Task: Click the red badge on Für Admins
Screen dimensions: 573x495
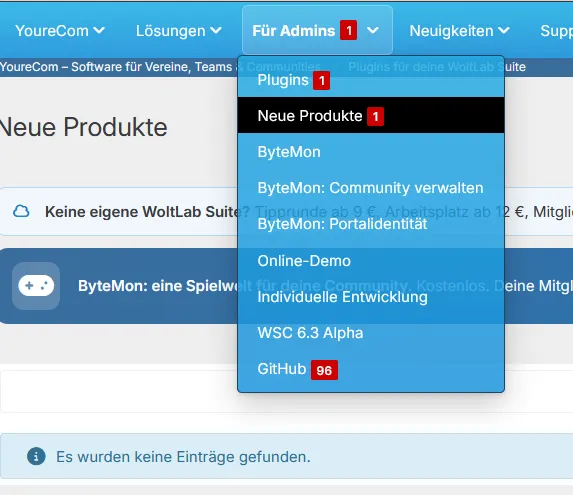Action: click(x=349, y=30)
